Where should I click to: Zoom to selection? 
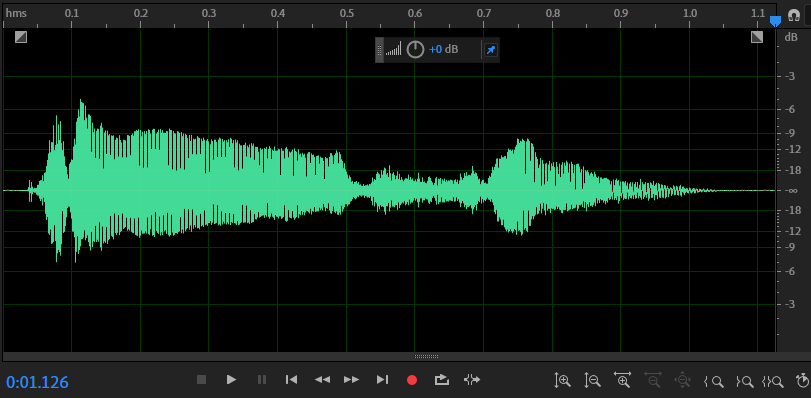coord(773,382)
